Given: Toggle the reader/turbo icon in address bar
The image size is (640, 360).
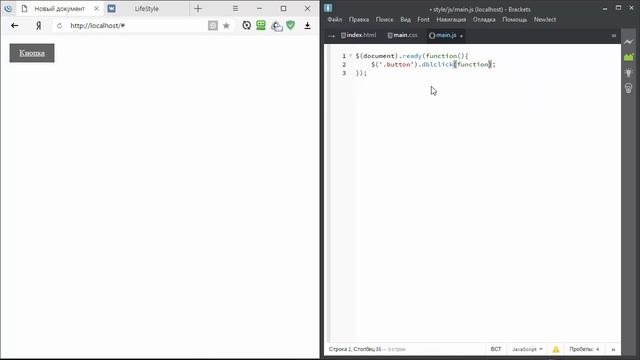Looking at the screenshot, I should [213, 26].
